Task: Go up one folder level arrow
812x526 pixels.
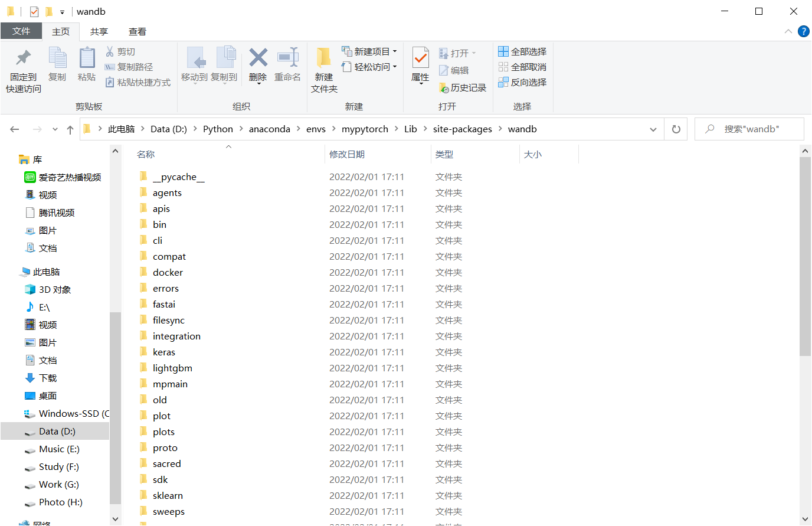Action: [70, 129]
